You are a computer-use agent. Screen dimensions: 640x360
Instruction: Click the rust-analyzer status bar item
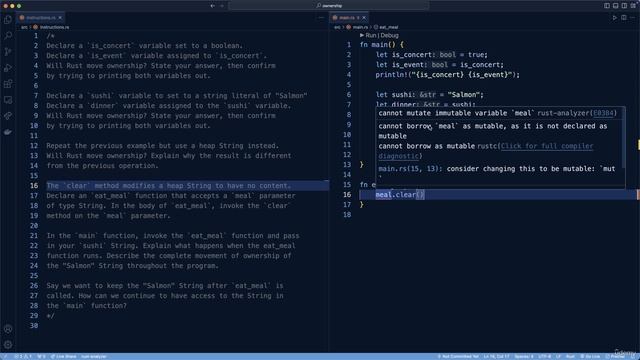pyautogui.click(x=93, y=356)
